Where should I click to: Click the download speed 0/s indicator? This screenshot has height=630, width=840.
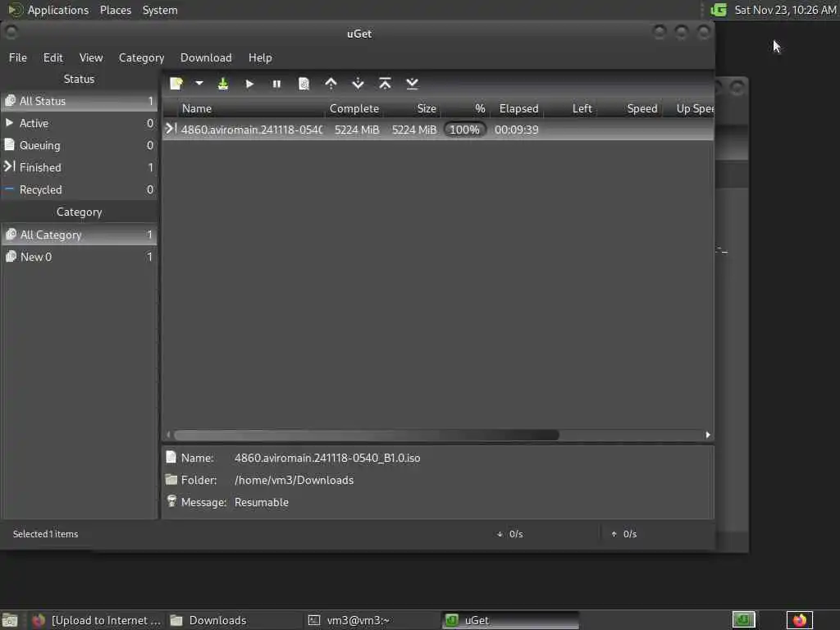(510, 534)
